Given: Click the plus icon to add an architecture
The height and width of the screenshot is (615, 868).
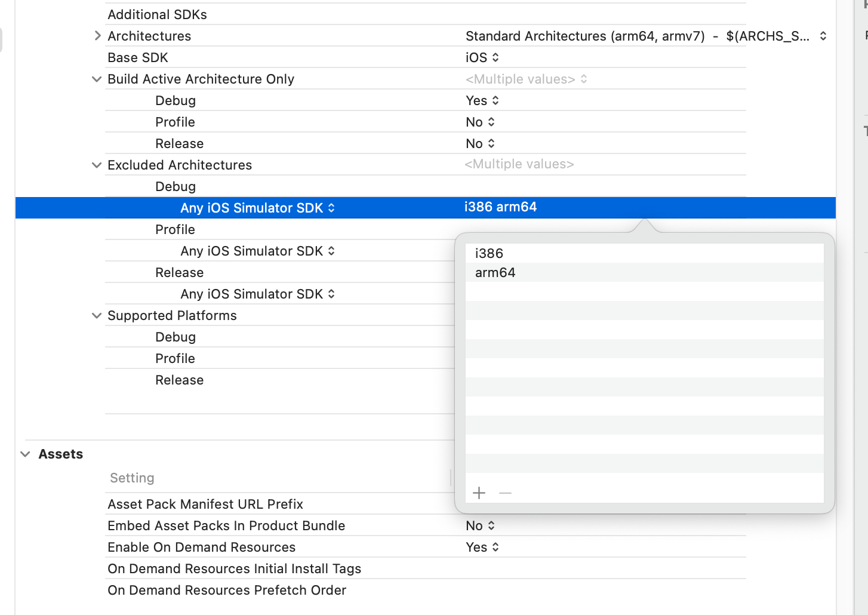Looking at the screenshot, I should [x=479, y=493].
